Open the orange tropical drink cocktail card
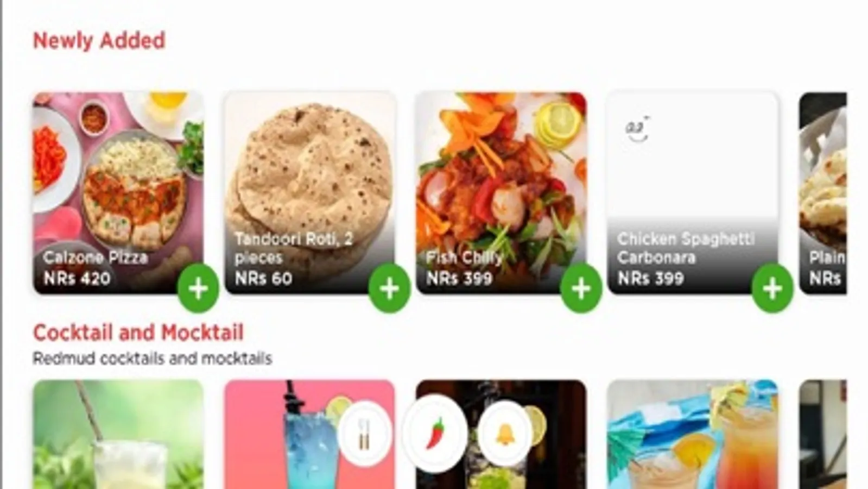The image size is (868, 489). click(693, 434)
